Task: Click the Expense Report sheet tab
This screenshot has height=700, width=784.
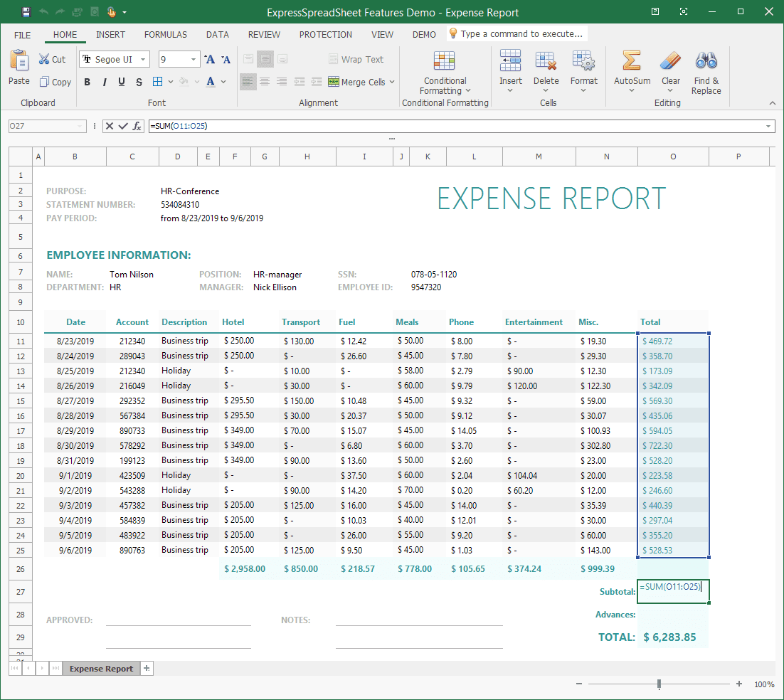Action: coord(101,669)
